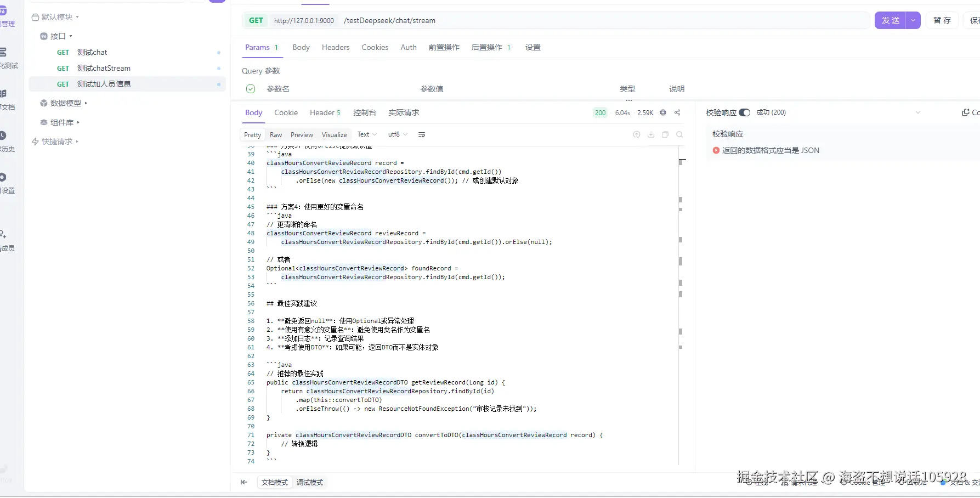Collapse the 接口 tree node

pos(71,36)
